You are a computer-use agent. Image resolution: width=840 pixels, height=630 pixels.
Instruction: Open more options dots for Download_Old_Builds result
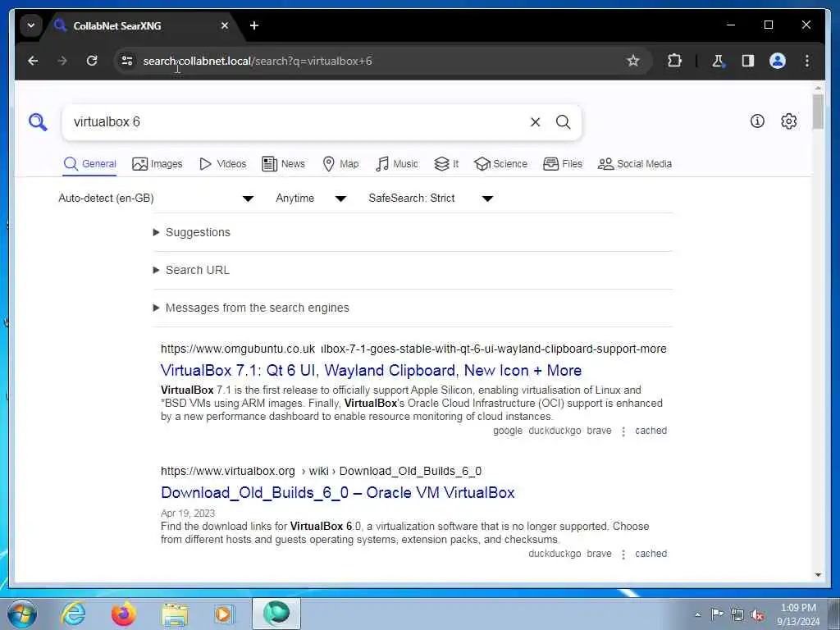coord(623,555)
